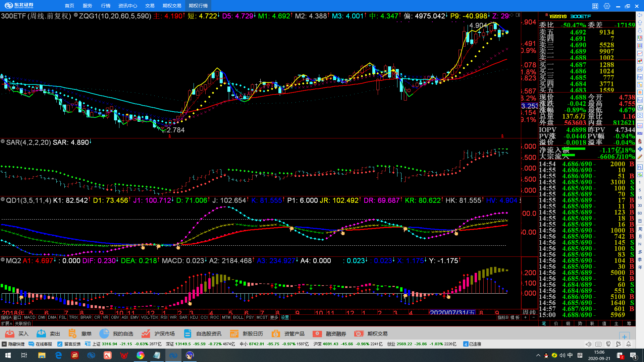
Task: Open 新股日历 calendar icon
Action: [234, 334]
